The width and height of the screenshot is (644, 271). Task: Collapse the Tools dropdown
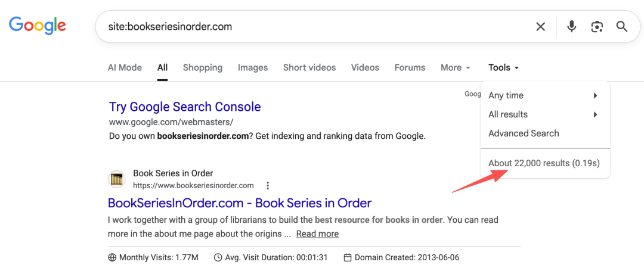[x=503, y=68]
